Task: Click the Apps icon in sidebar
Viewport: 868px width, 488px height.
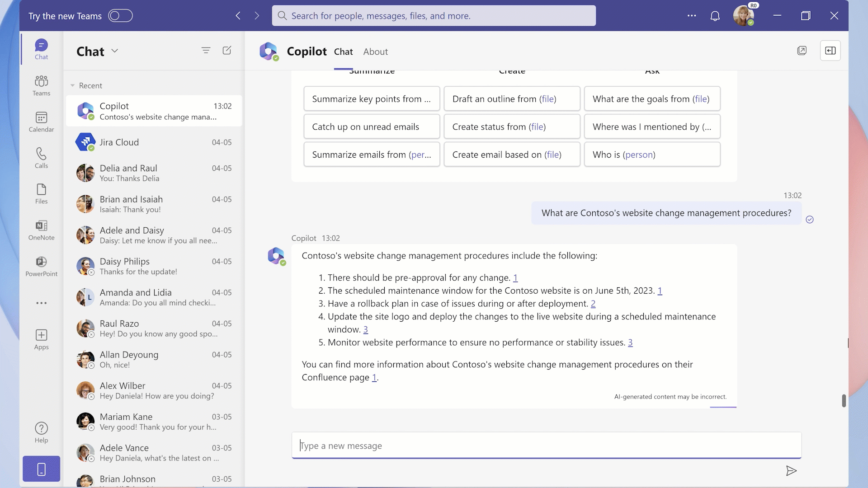Action: click(x=41, y=338)
